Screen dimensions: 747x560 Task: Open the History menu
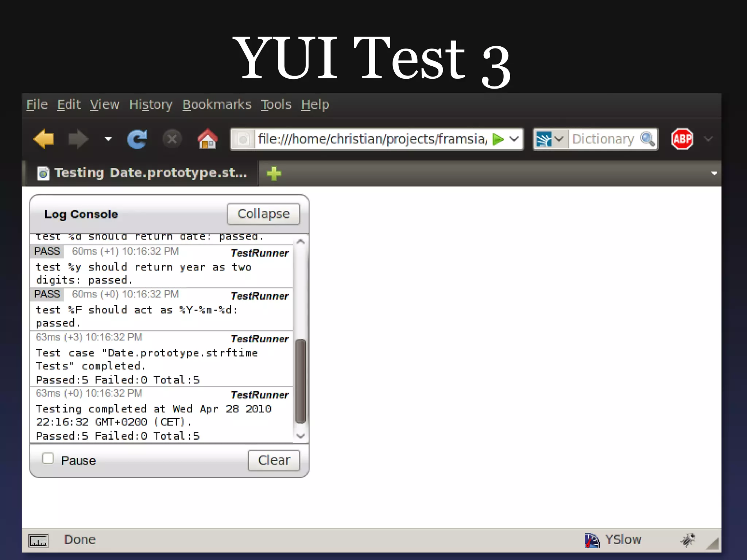[x=151, y=105]
